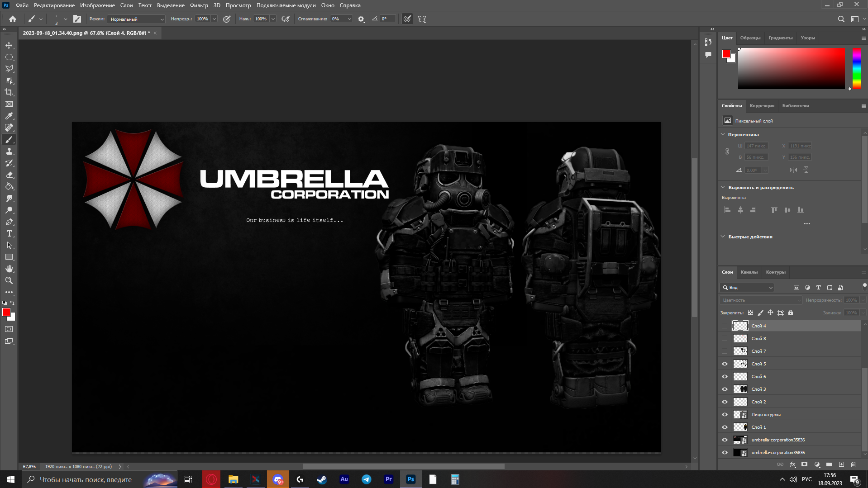Image resolution: width=868 pixels, height=488 pixels.
Task: Select the Type tool
Action: pos(9,233)
